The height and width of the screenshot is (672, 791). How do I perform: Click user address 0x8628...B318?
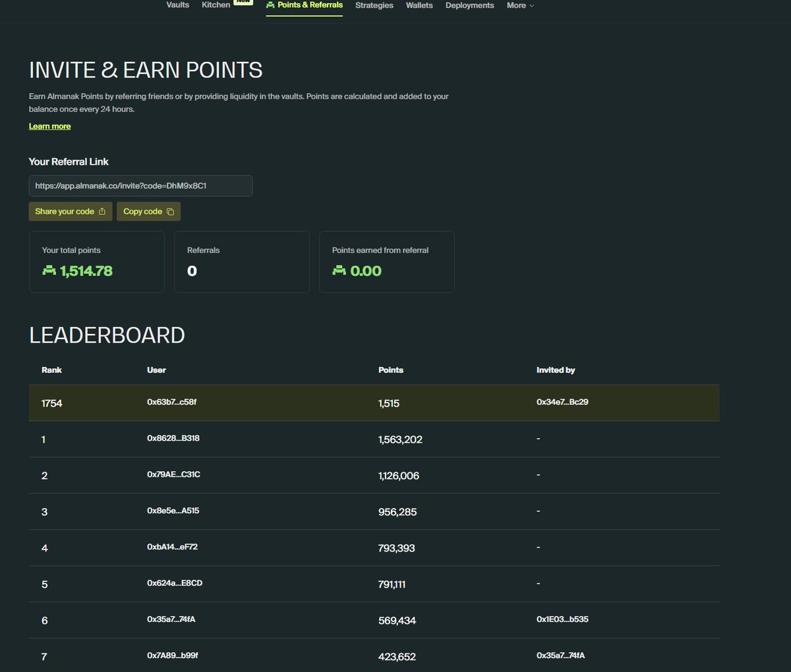[x=173, y=438]
